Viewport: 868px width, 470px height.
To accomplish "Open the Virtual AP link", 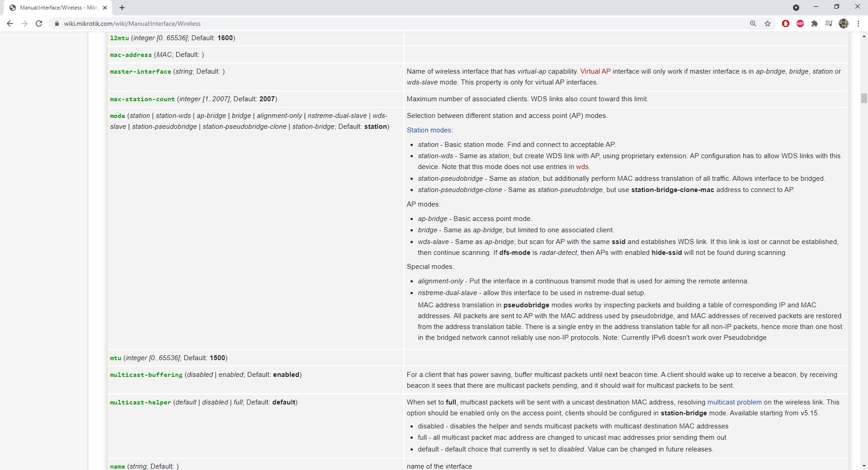I will [x=595, y=71].
